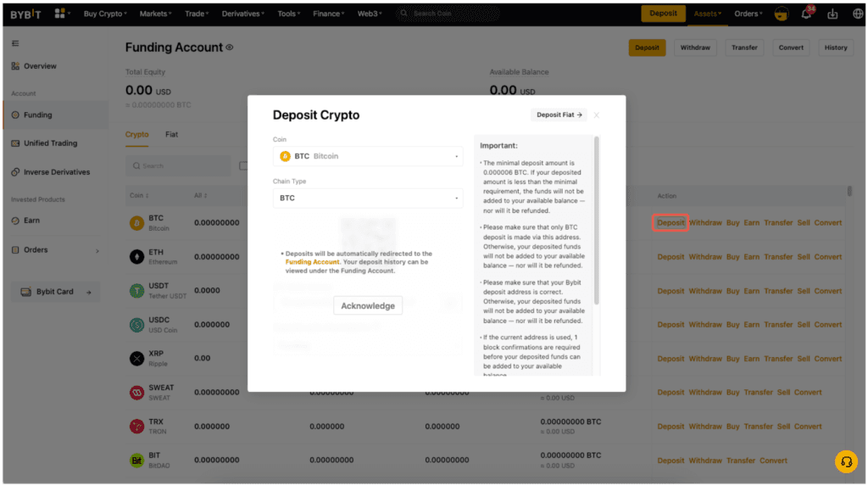This screenshot has height=486, width=868.
Task: Click the coin Search field under Crypto tab
Action: pyautogui.click(x=178, y=165)
